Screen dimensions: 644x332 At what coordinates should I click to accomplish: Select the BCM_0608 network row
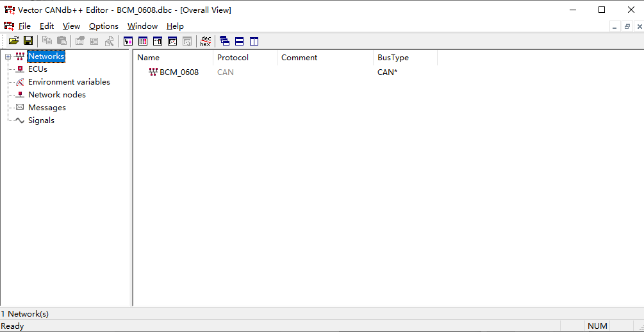click(179, 72)
